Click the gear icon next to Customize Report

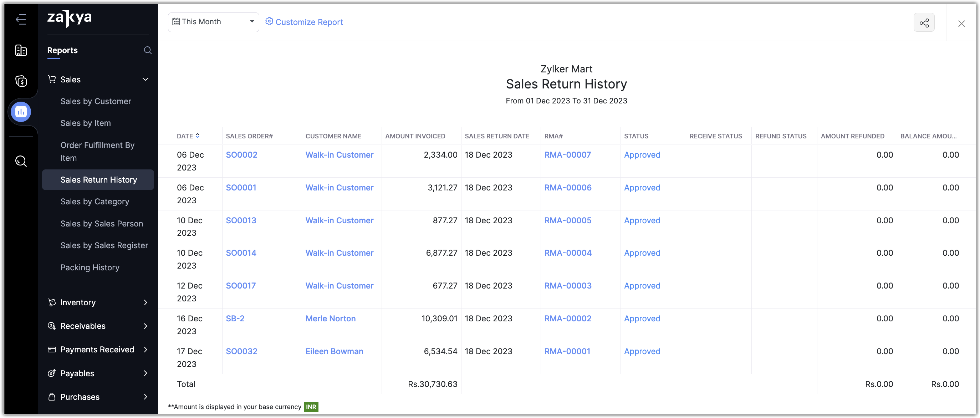tap(269, 21)
